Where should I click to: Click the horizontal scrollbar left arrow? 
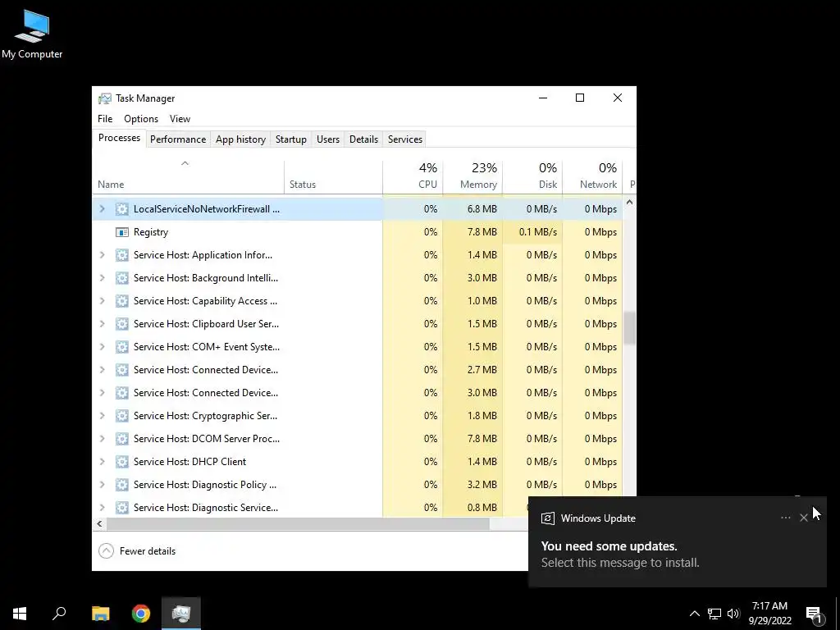coord(99,523)
